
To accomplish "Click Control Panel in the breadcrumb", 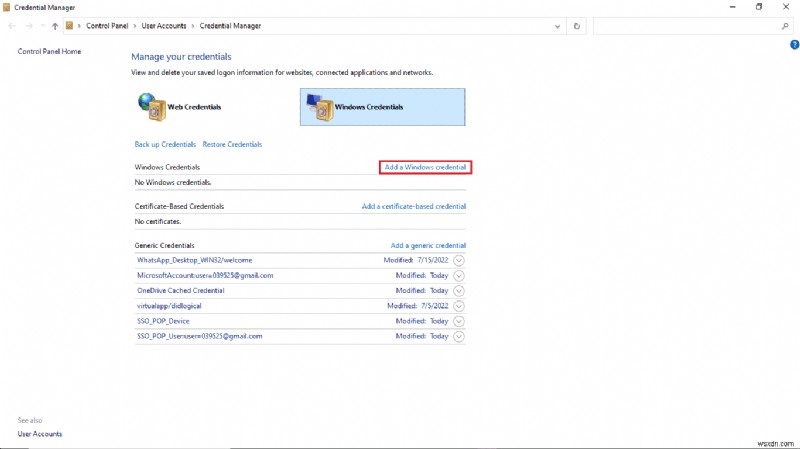I will click(107, 26).
